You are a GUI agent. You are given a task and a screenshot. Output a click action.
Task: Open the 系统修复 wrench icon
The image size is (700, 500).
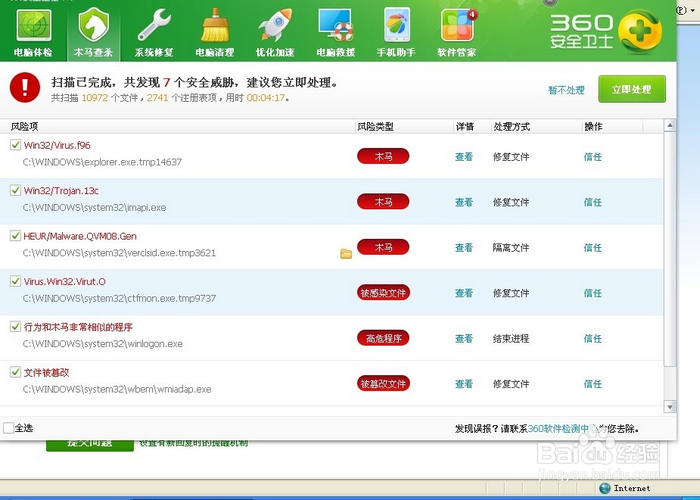coord(154,26)
